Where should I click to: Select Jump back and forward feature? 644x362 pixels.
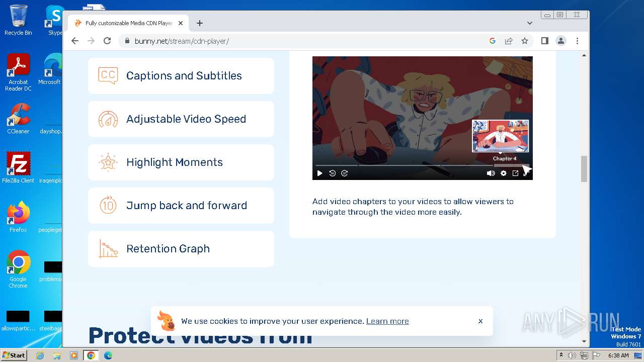(181, 205)
